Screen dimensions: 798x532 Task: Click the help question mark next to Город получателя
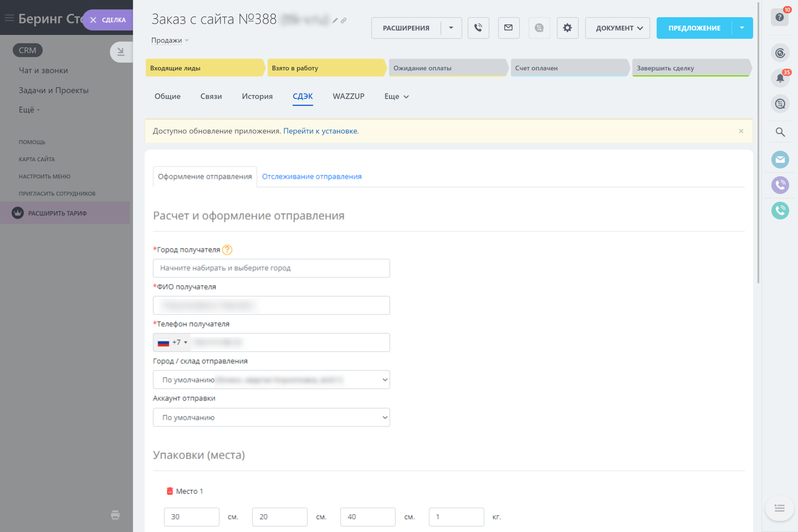(227, 250)
